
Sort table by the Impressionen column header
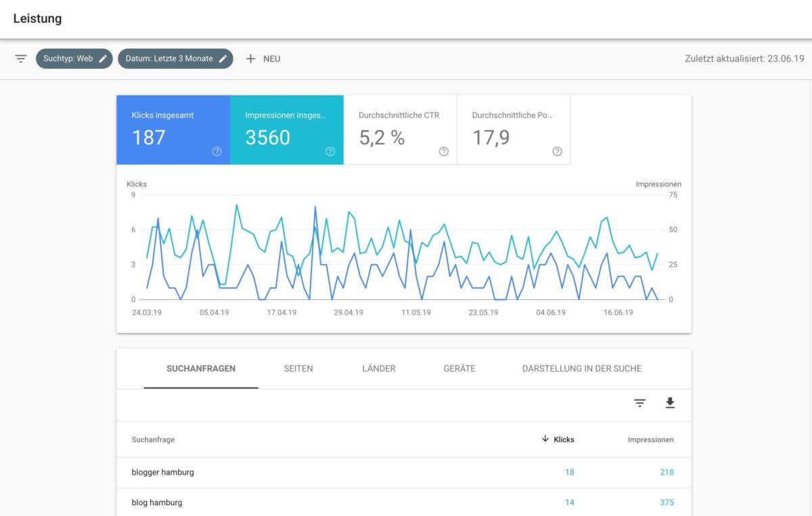[x=650, y=439]
